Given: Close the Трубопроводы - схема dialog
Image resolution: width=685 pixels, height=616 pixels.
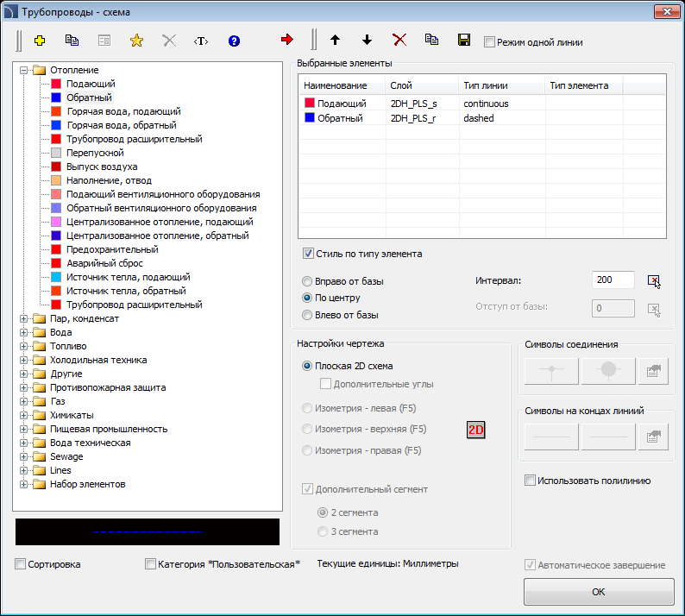Looking at the screenshot, I should point(667,12).
